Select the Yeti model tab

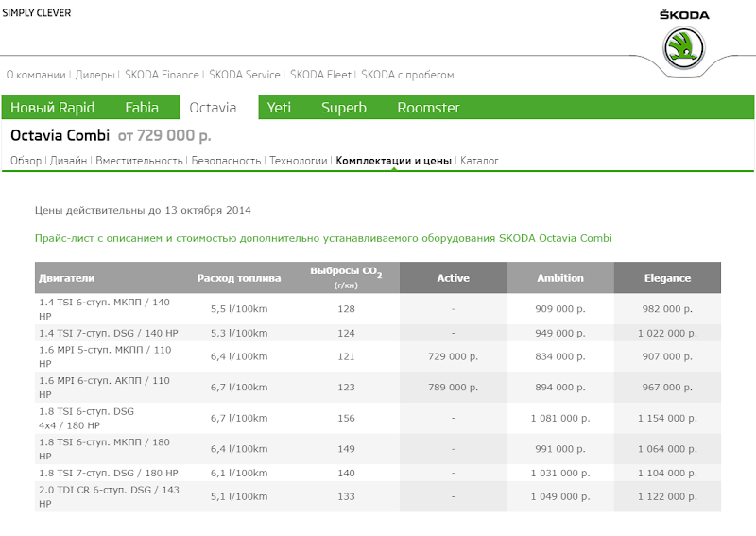pyautogui.click(x=279, y=107)
